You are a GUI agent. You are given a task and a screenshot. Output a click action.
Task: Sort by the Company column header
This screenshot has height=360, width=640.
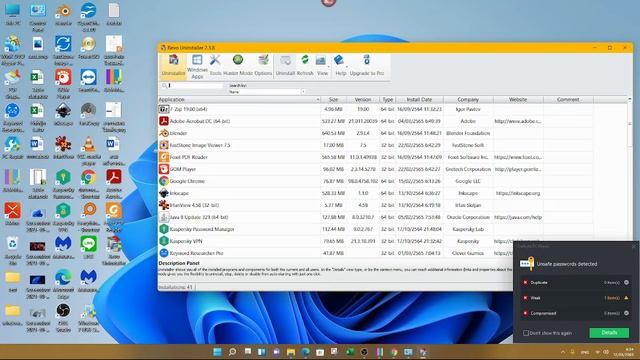(x=468, y=100)
